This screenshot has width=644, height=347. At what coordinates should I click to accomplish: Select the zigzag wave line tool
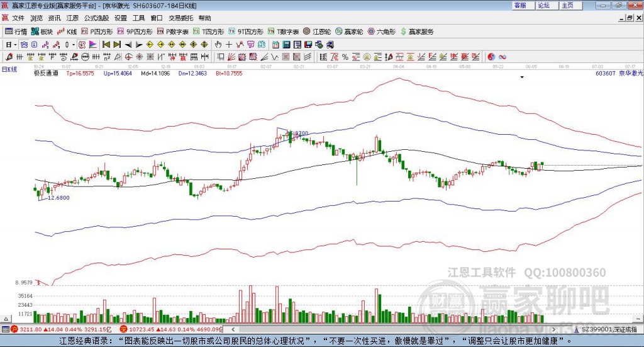(x=275, y=57)
